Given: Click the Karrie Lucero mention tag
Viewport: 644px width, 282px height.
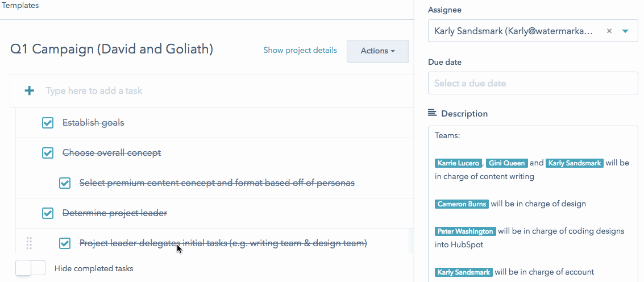Looking at the screenshot, I should 459,163.
